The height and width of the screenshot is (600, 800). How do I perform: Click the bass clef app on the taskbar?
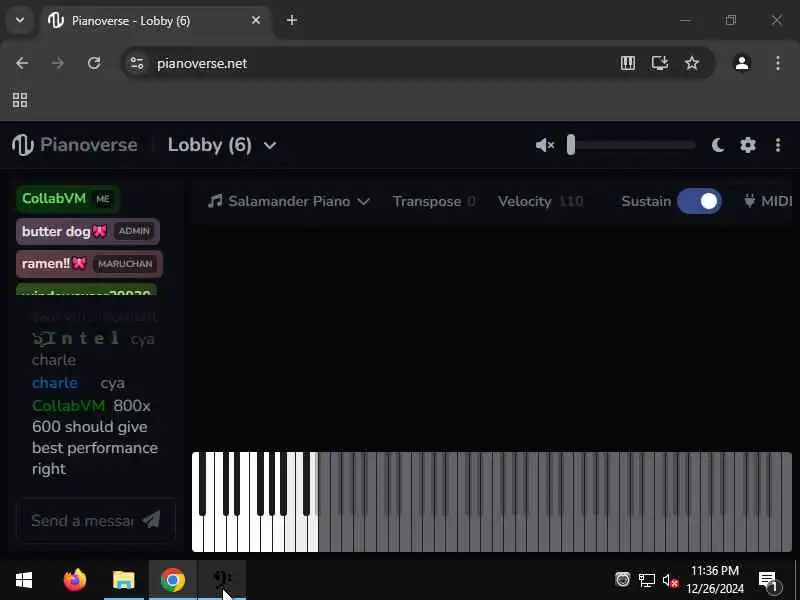[x=222, y=580]
